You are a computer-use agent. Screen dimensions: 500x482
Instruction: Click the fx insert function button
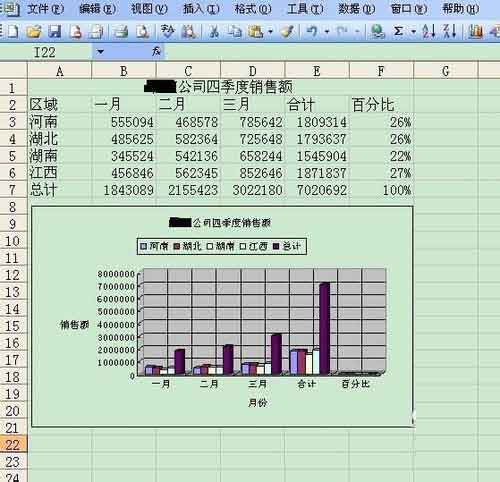point(156,51)
